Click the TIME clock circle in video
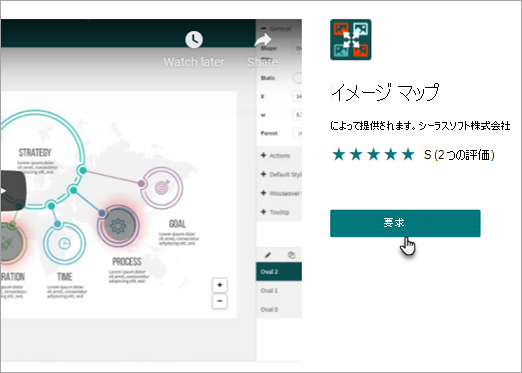The image size is (522, 373). pos(65,243)
